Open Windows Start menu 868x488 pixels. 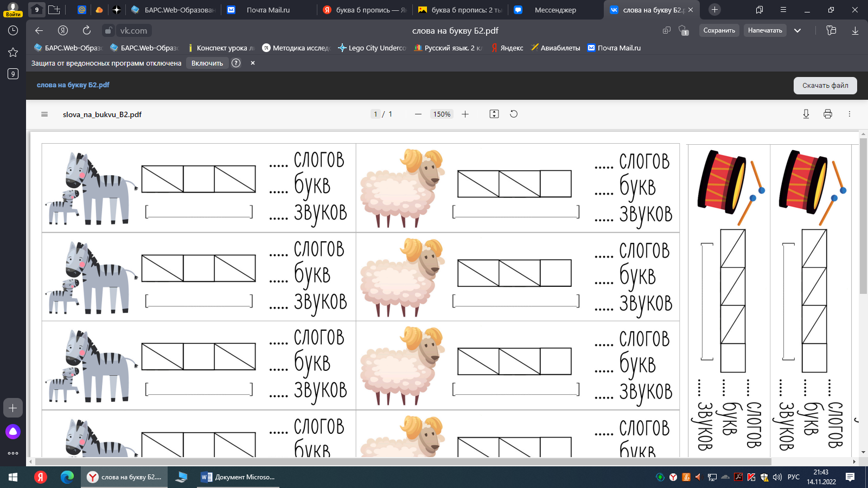pyautogui.click(x=13, y=477)
